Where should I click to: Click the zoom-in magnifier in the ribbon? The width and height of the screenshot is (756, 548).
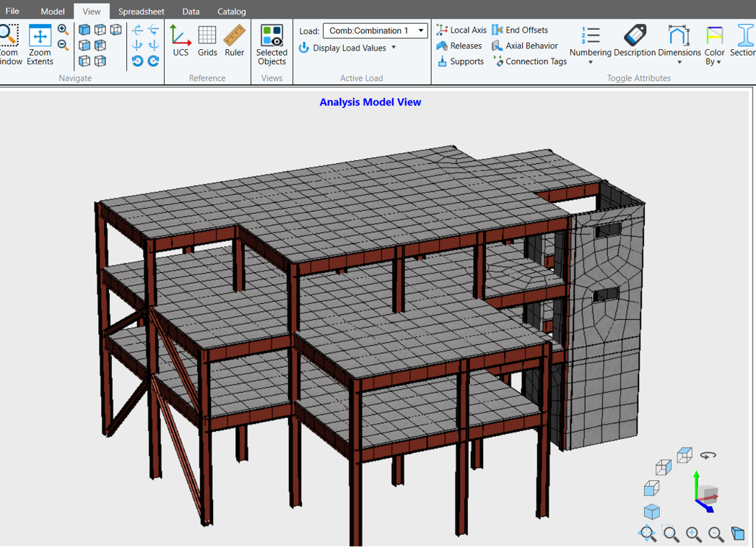[x=64, y=30]
